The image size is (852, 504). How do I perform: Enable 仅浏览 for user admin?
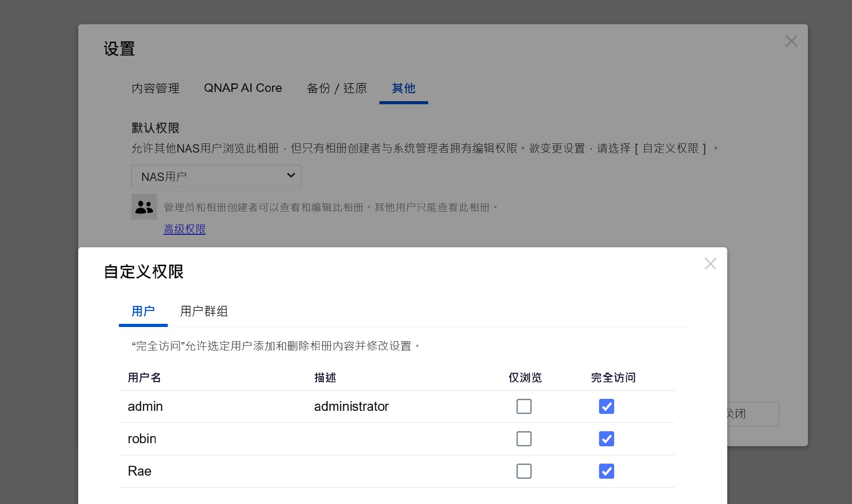click(524, 406)
